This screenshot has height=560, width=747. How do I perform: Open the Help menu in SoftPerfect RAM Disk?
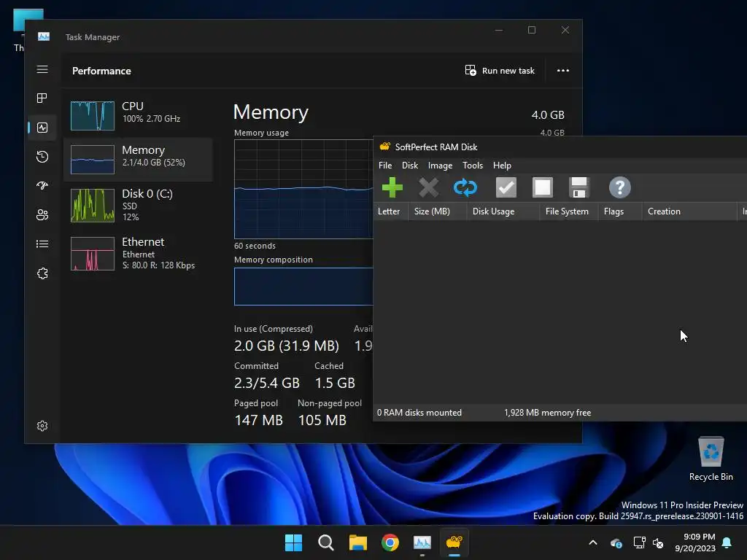point(502,166)
